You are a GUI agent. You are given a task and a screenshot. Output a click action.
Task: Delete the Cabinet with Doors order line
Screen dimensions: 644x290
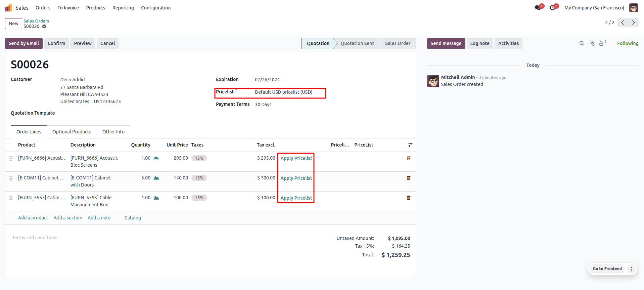tap(408, 178)
